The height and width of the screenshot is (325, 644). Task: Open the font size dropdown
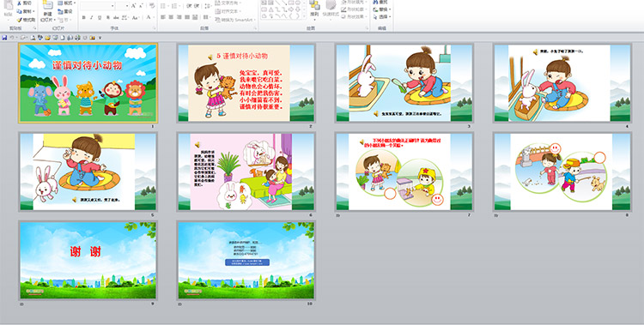(x=123, y=6)
